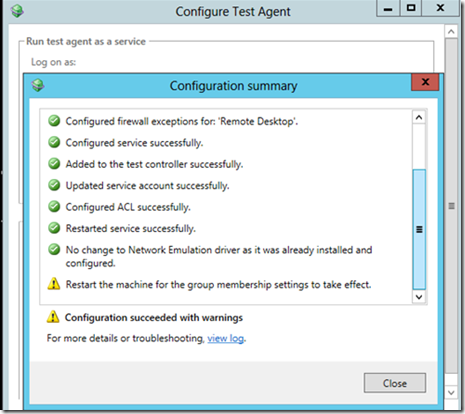The image size is (465, 414).
Task: Click summary list scroll down arrow
Action: click(x=419, y=297)
